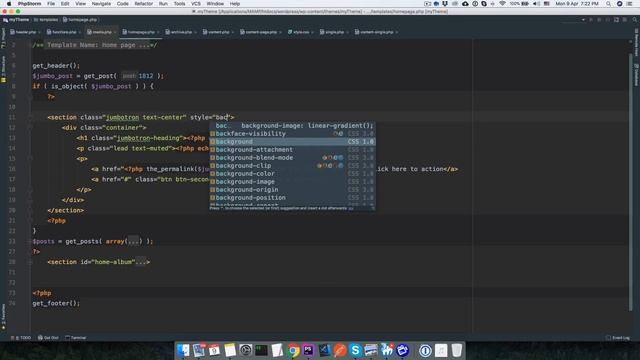This screenshot has width=640, height=360.
Task: Choose background-position from autocomplete list
Action: (292, 198)
